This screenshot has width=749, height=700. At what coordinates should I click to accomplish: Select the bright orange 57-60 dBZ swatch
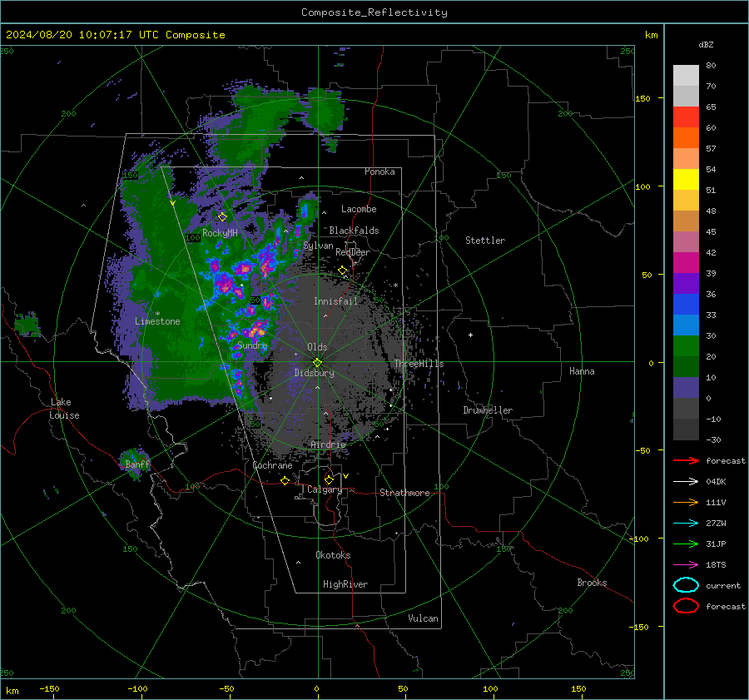point(686,138)
